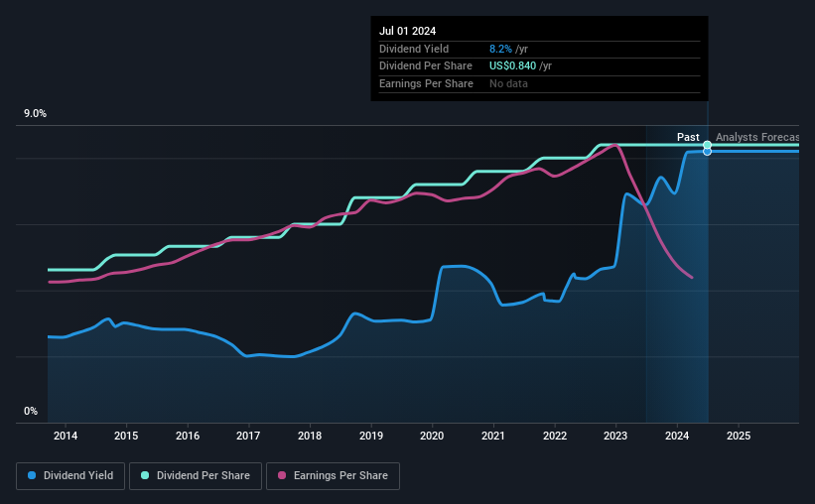The height and width of the screenshot is (504, 815).
Task: Click the teal data point marker at Jul 2024
Action: [x=707, y=145]
